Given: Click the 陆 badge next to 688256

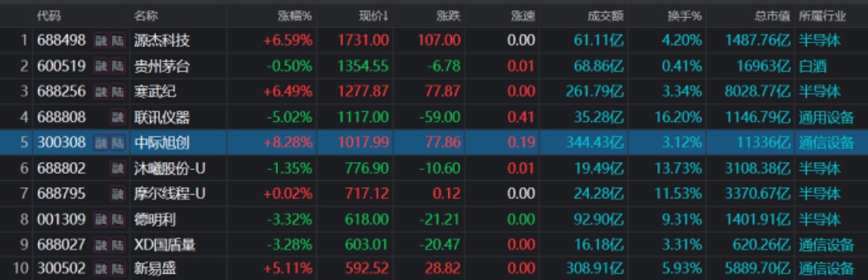Looking at the screenshot, I should click(x=118, y=92).
